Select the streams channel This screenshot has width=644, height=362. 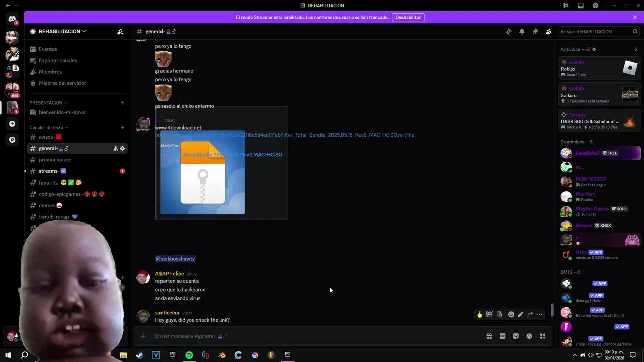77,171
